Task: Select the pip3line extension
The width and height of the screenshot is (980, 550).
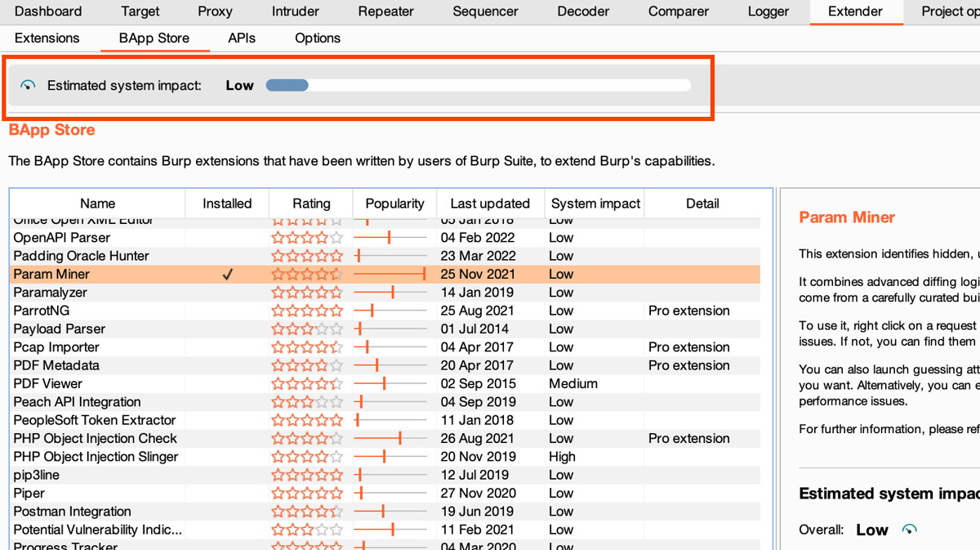Action: (385, 475)
